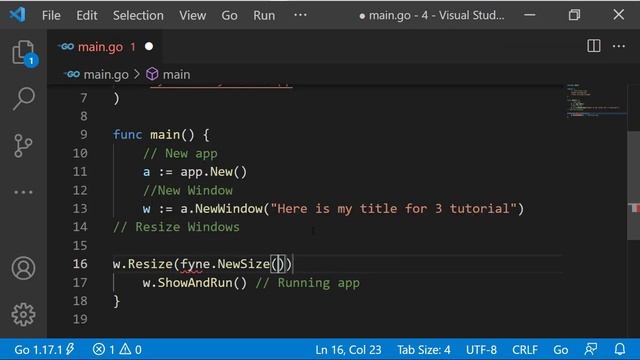Open the Selection menu

(x=138, y=16)
